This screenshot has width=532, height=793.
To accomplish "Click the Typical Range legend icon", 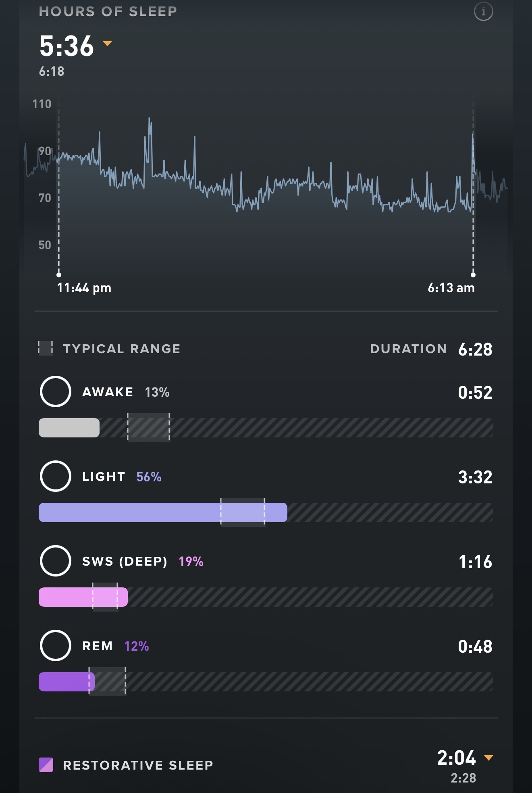I will [x=46, y=348].
